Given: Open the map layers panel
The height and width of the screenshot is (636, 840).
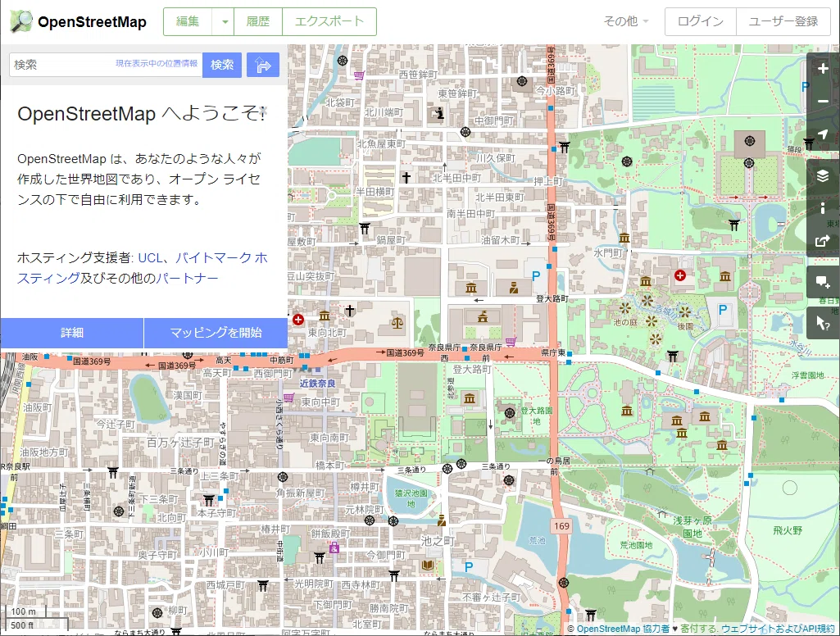Looking at the screenshot, I should click(823, 175).
